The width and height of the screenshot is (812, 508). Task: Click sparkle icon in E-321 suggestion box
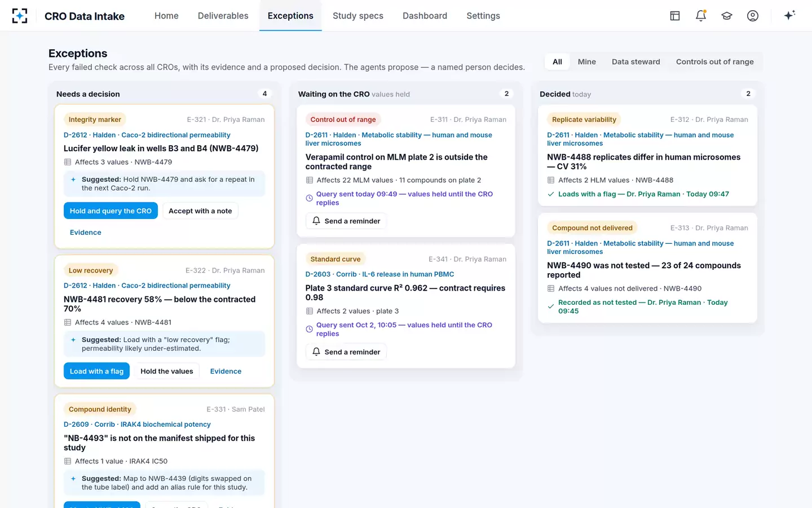coord(73,179)
